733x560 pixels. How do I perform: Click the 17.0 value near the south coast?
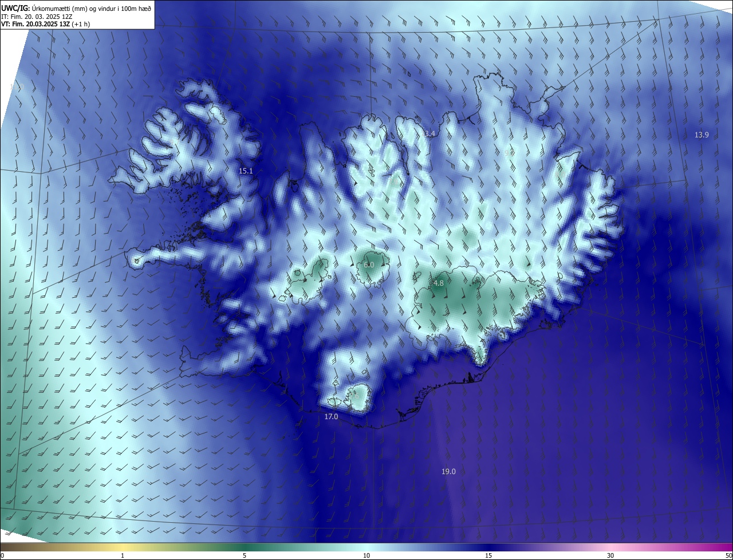tap(331, 416)
